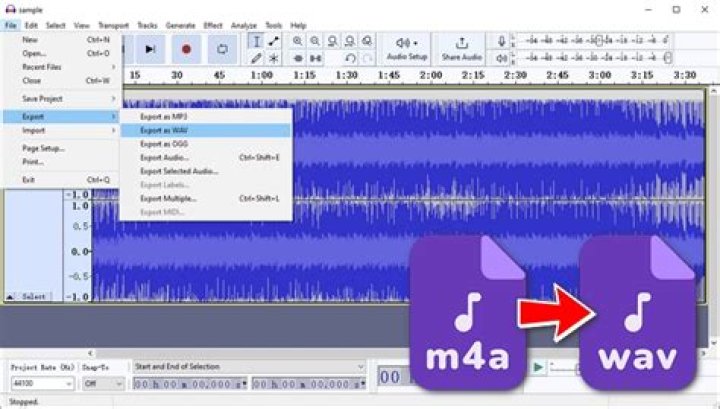Click the Share Audio upload icon
This screenshot has height=409, width=720.
pyautogui.click(x=462, y=47)
